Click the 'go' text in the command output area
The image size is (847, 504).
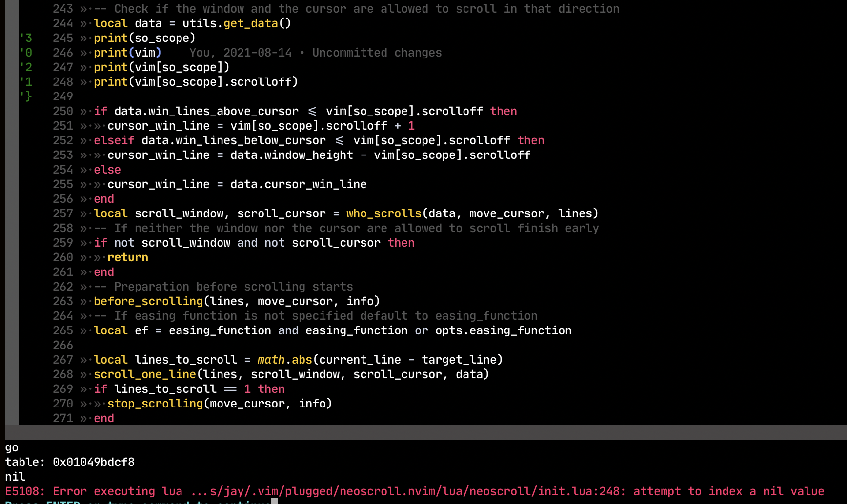11,447
